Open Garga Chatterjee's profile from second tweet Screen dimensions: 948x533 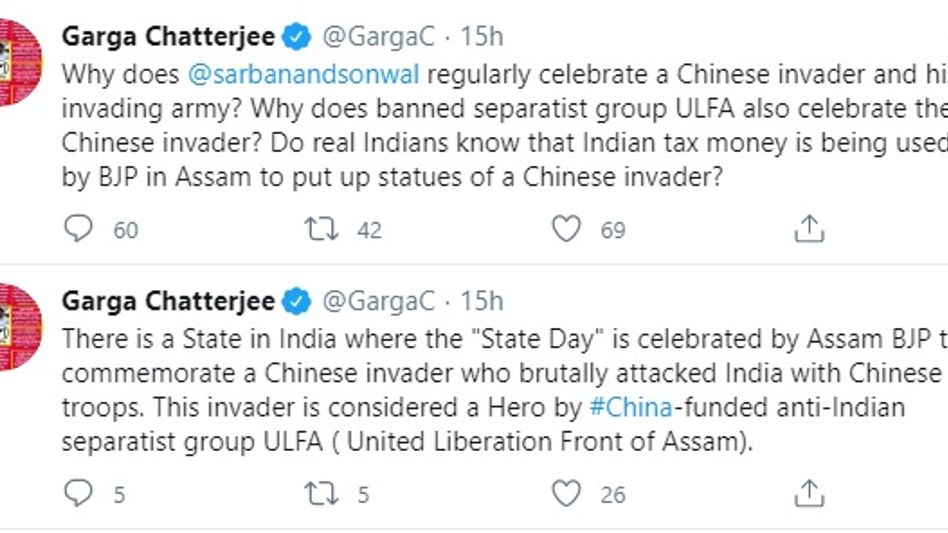click(x=167, y=301)
